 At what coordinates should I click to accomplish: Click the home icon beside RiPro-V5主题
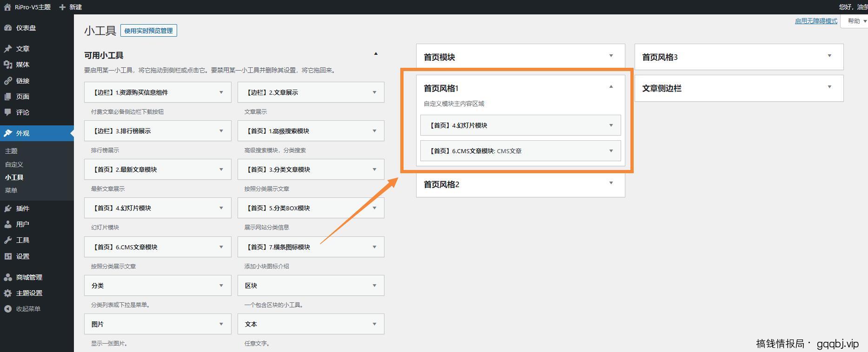tap(7, 7)
